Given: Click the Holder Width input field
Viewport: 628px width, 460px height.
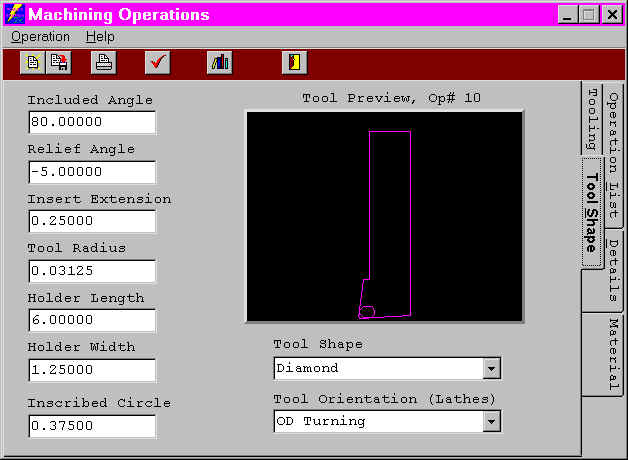Looking at the screenshot, I should (x=92, y=370).
